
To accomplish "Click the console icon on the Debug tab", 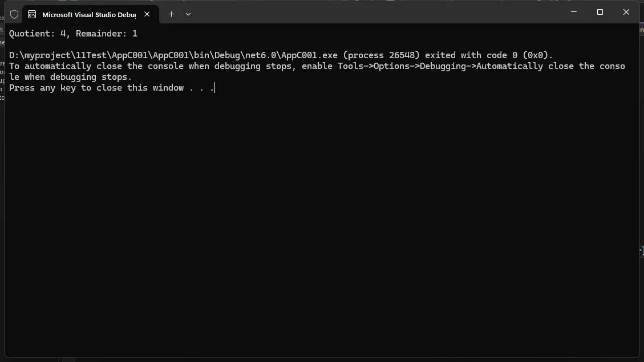I will click(x=31, y=14).
